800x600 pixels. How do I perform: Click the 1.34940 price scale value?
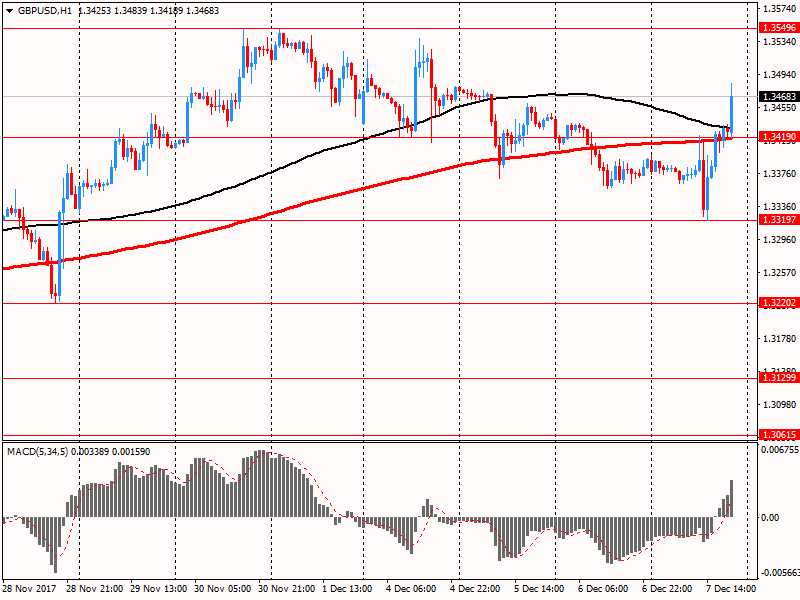click(x=779, y=74)
